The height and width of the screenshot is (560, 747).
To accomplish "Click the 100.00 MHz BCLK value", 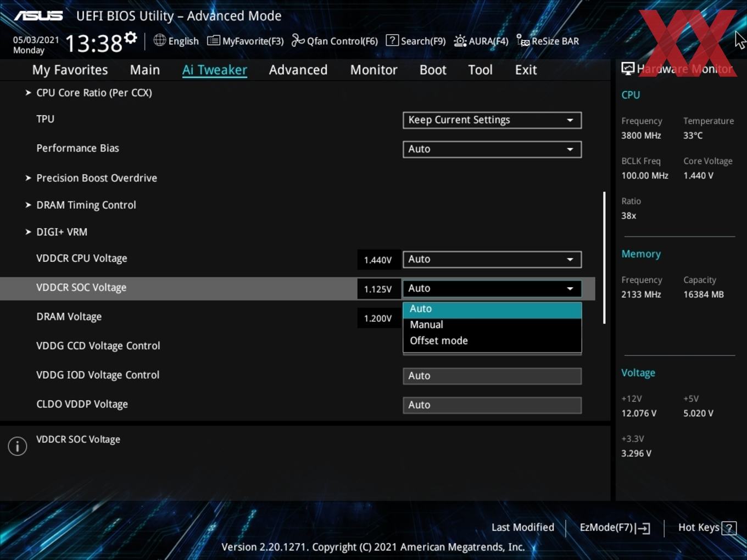I will click(x=645, y=176).
